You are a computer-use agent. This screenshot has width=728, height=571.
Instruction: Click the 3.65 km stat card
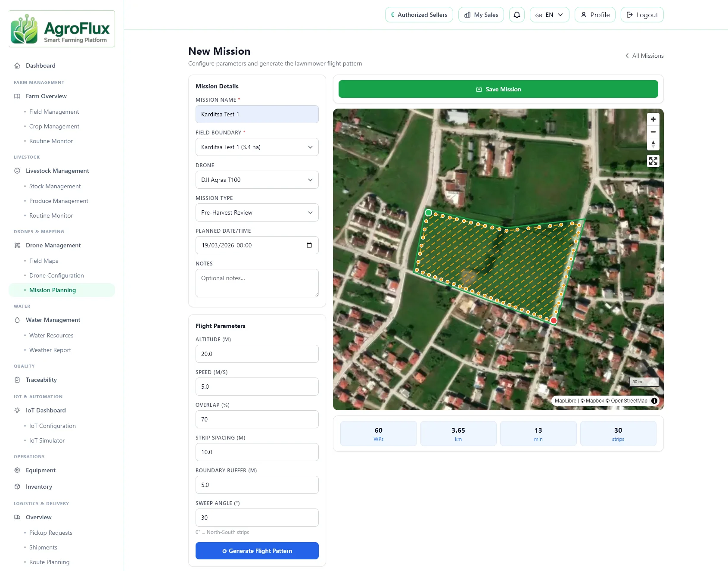coord(458,434)
